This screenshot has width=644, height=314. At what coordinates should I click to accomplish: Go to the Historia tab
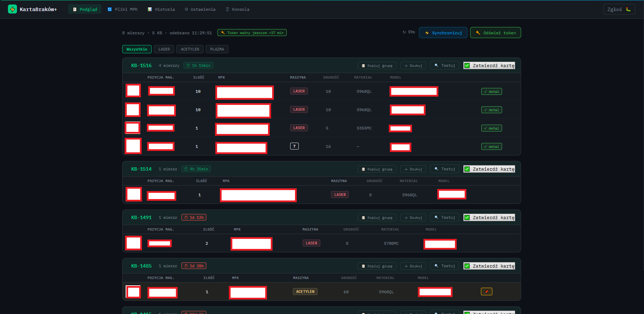click(x=161, y=9)
